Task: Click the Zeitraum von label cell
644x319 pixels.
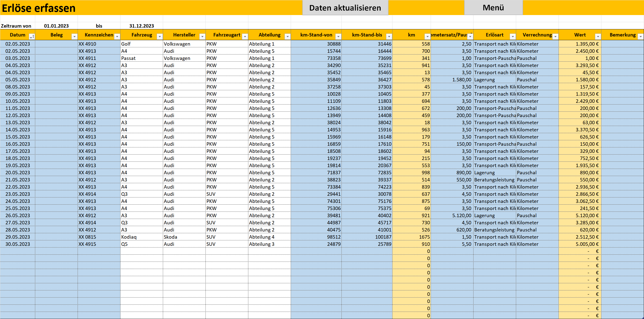Action: pos(17,26)
